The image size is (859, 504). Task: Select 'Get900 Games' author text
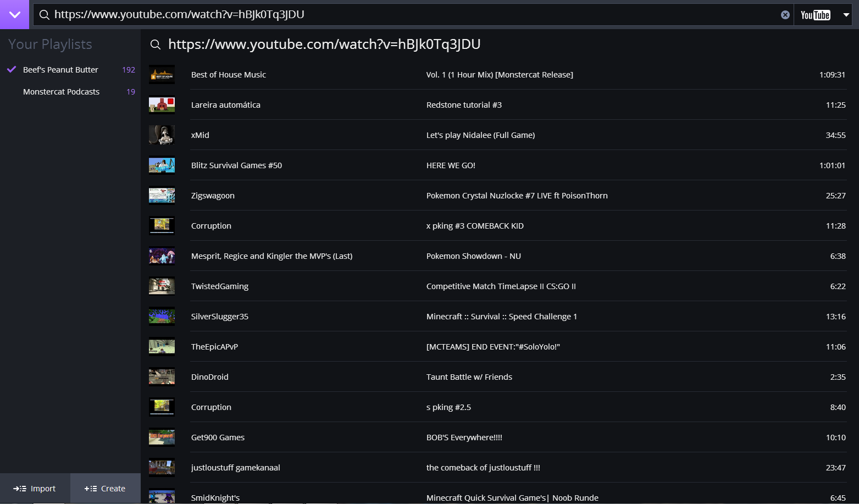click(218, 437)
